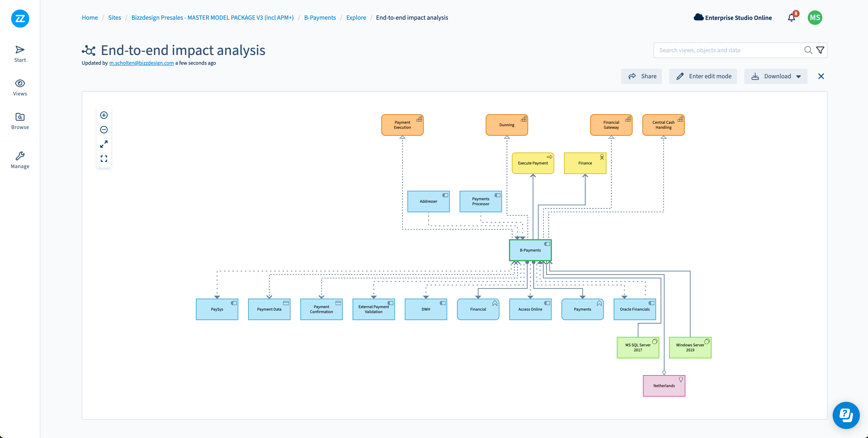Image resolution: width=868 pixels, height=438 pixels.
Task: Select the Payments Processor node
Action: 481,201
